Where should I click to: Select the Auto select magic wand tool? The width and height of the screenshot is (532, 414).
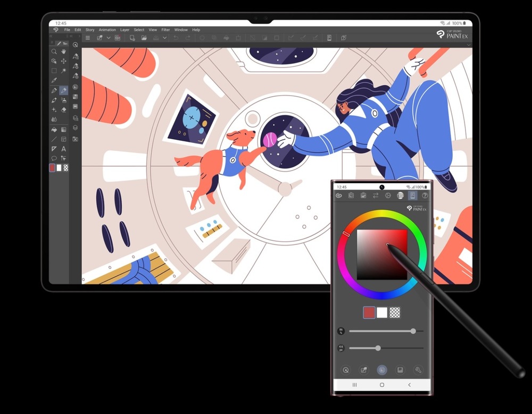click(x=64, y=71)
